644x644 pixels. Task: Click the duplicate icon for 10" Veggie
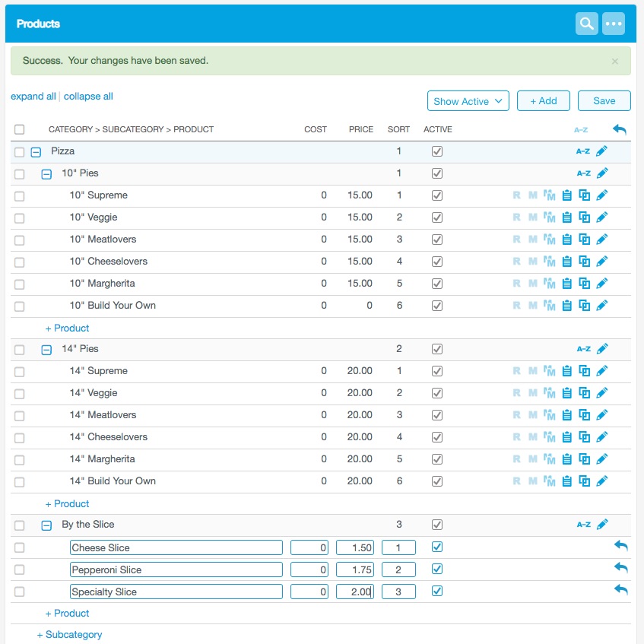[585, 217]
